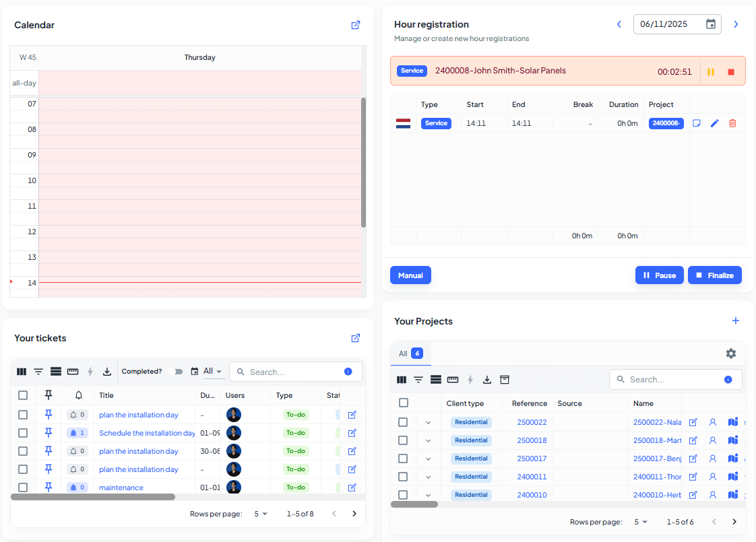Archive projects using the archive icon

(x=504, y=380)
